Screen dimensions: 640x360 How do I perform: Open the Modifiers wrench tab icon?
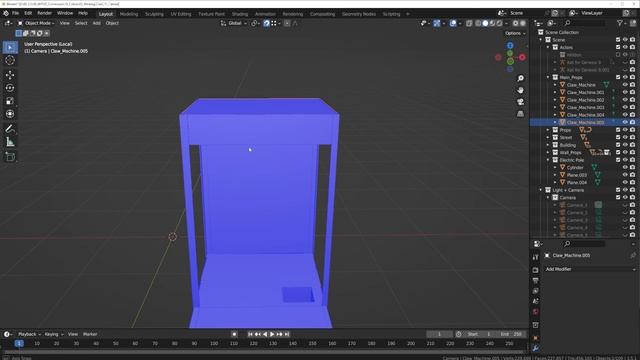536,349
